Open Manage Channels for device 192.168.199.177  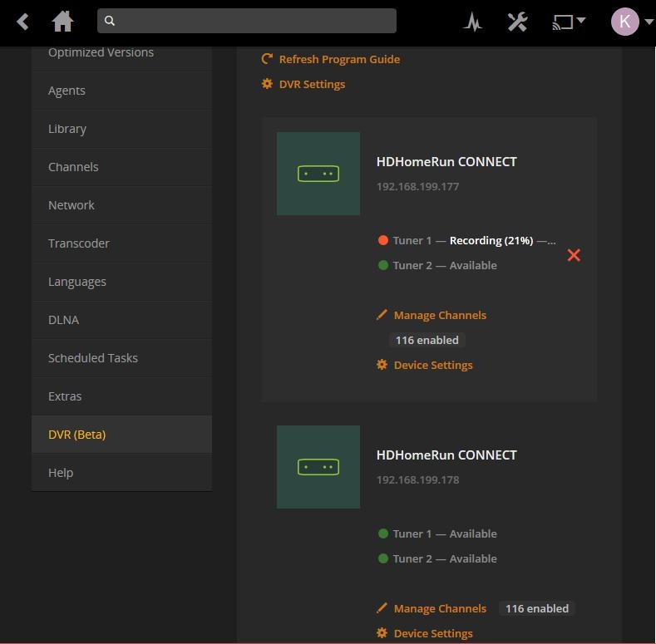point(440,315)
